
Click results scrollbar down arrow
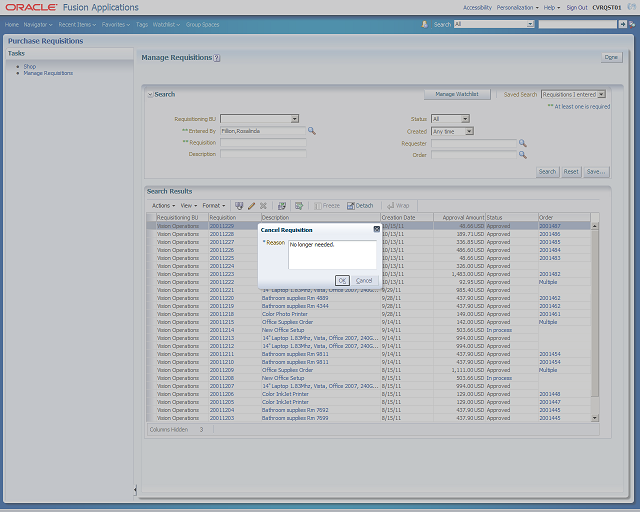(x=595, y=418)
